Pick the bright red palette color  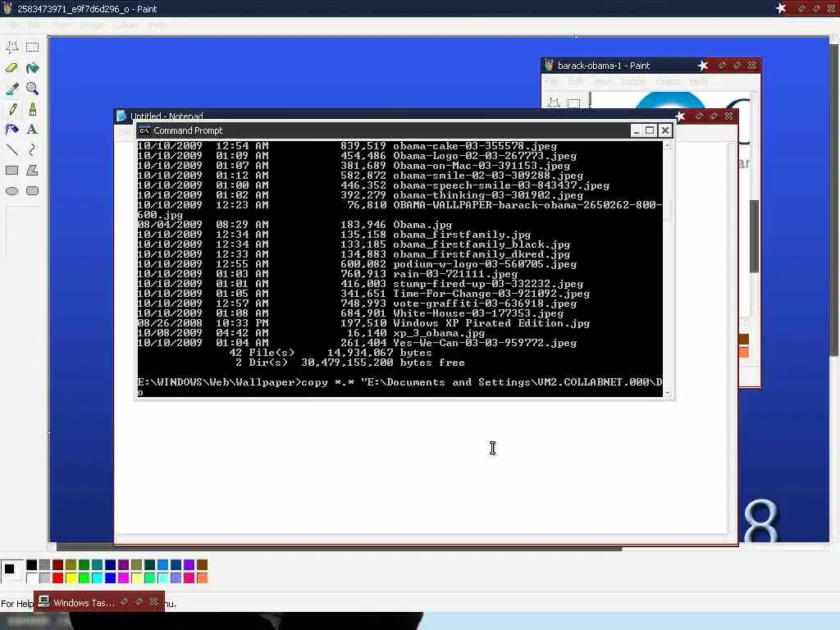point(58,577)
